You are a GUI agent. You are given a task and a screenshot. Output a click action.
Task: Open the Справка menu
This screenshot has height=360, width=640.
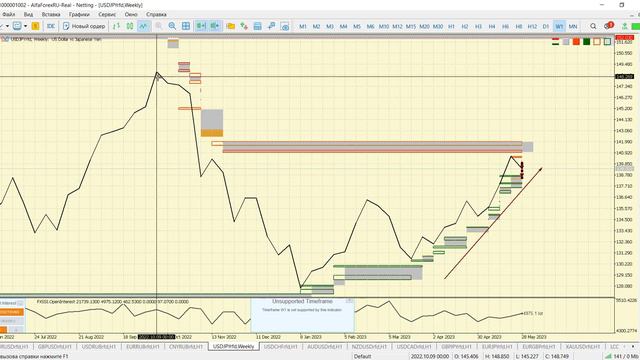tap(156, 14)
